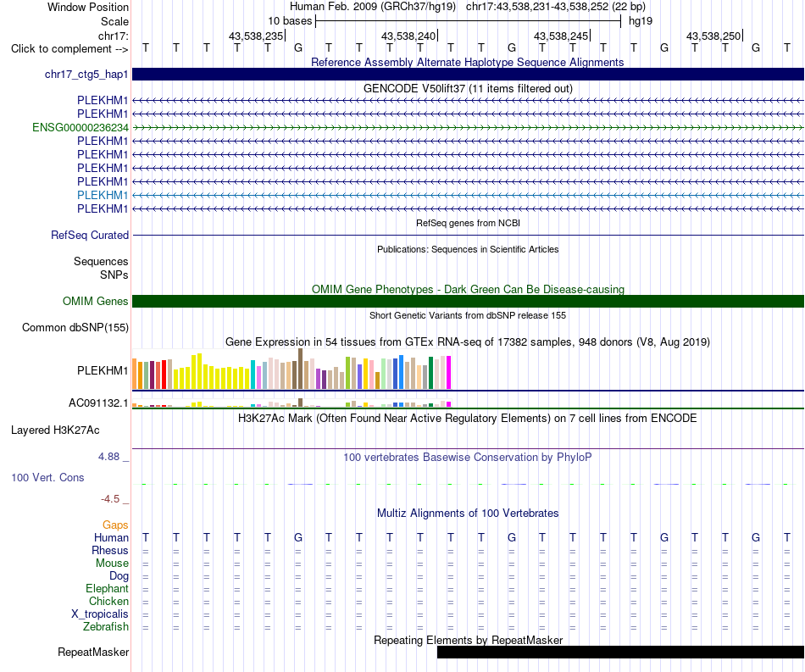Open 'Multiz Alignments of 100 Vertebrates' title
This screenshot has width=805, height=672.
pos(468,513)
